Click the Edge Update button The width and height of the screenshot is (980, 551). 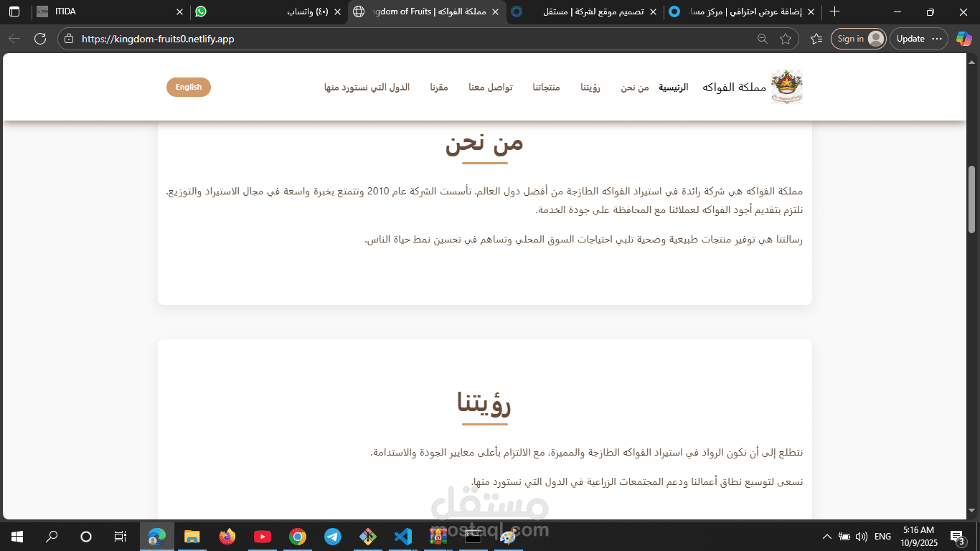(919, 39)
